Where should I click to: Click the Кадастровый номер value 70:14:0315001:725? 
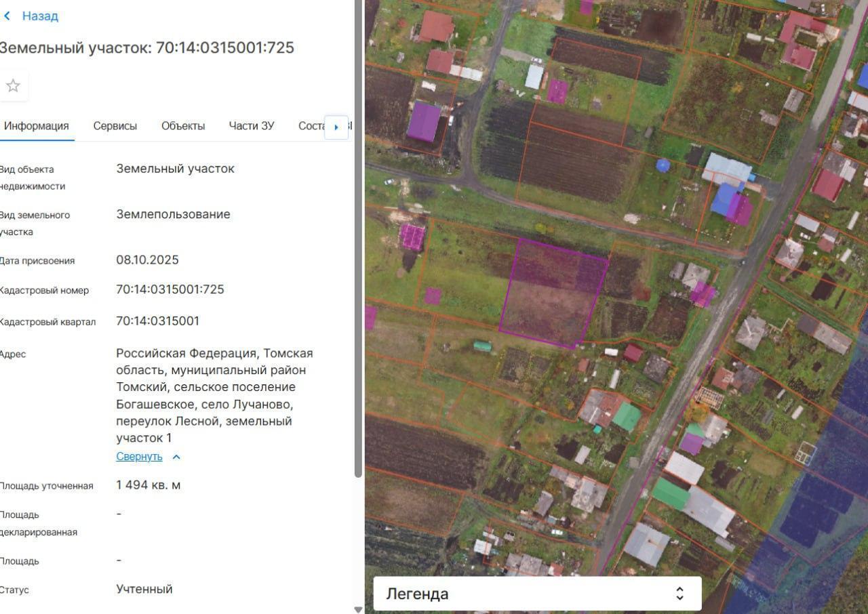point(170,289)
